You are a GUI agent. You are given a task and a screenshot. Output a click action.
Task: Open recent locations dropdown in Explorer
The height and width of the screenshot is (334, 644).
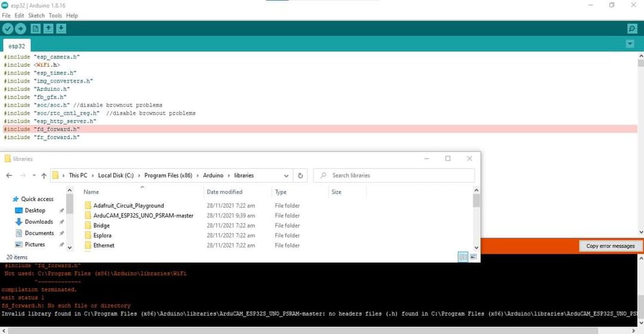tap(34, 175)
